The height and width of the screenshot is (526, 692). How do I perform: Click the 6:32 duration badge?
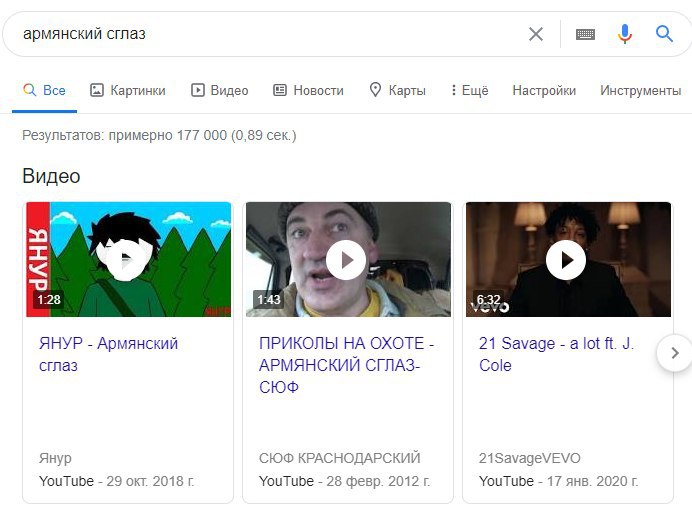[x=488, y=300]
